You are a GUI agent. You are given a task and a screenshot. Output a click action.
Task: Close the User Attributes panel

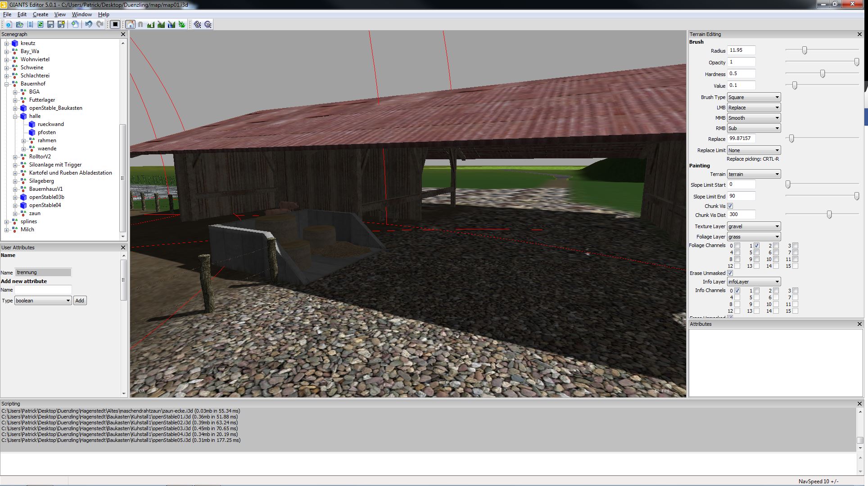[123, 247]
